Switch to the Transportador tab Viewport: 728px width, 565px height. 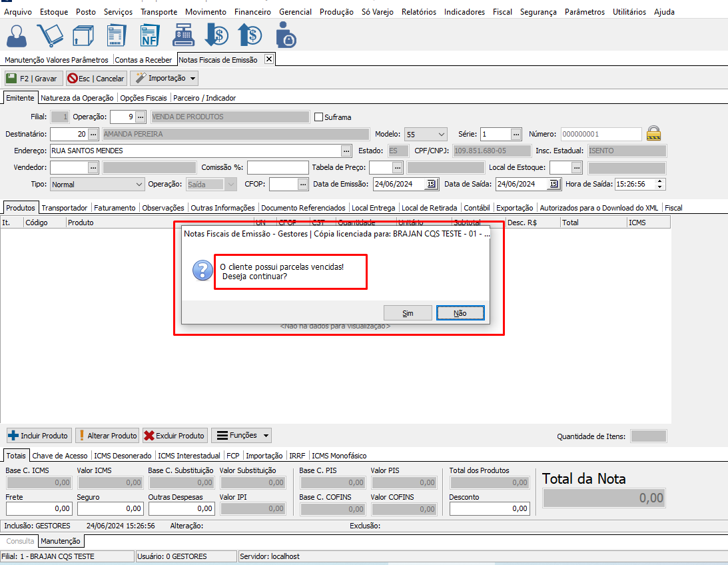pyautogui.click(x=65, y=208)
